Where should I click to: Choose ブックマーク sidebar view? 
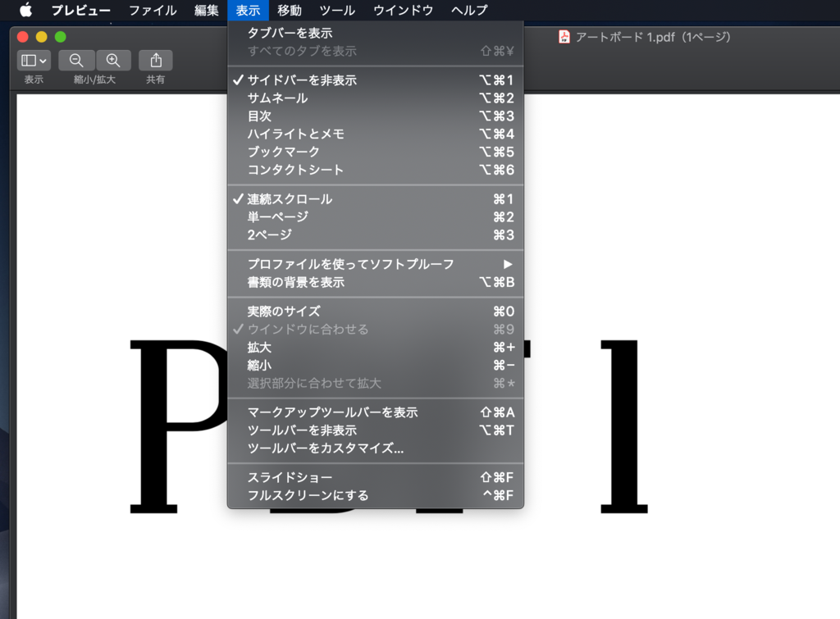(376, 152)
